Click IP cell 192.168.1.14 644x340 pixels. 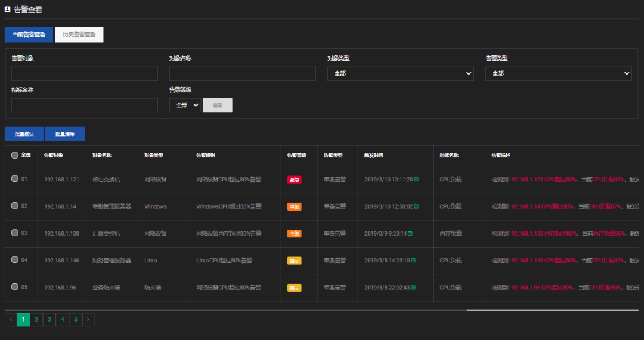tap(60, 206)
